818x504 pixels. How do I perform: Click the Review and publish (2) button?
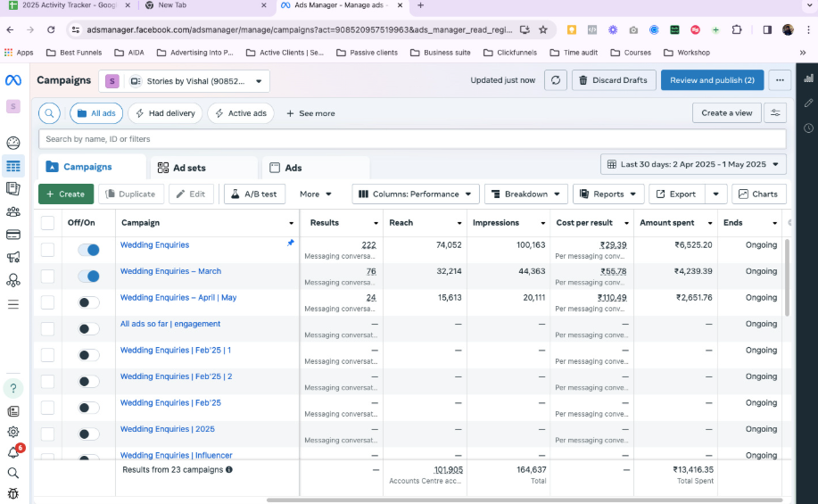pyautogui.click(x=712, y=80)
